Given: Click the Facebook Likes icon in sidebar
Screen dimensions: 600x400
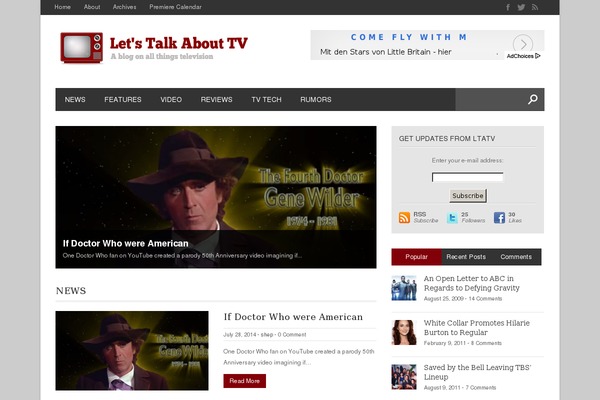Looking at the screenshot, I should (x=499, y=218).
